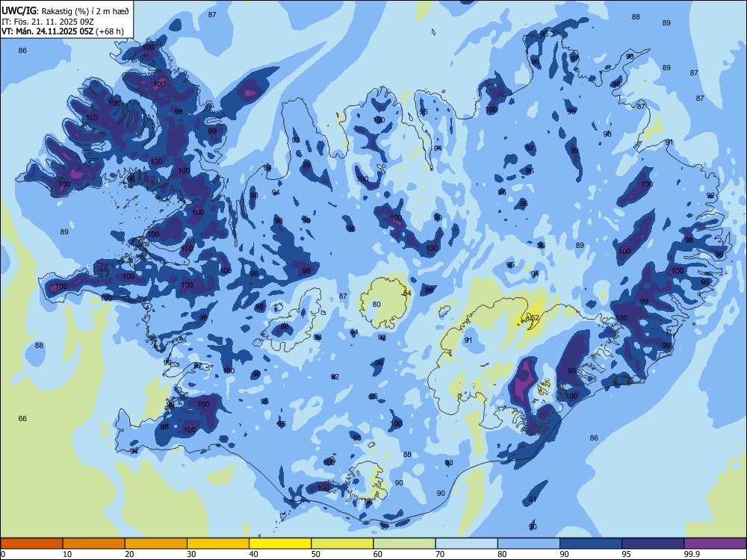Click the purple legend swatch above 99.9%
This screenshot has width=747, height=560.
(715, 544)
